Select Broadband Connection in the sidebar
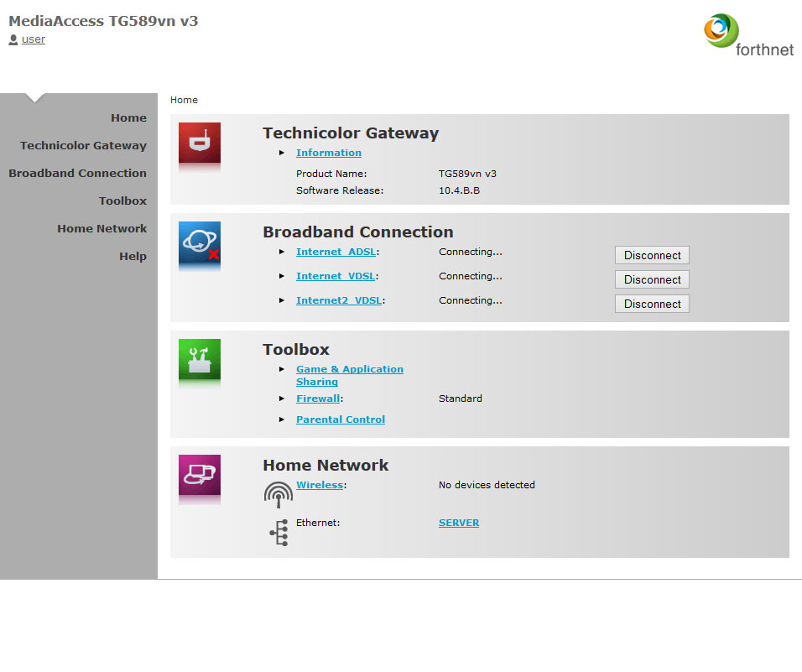Screen dimensions: 802x672 pos(78,174)
